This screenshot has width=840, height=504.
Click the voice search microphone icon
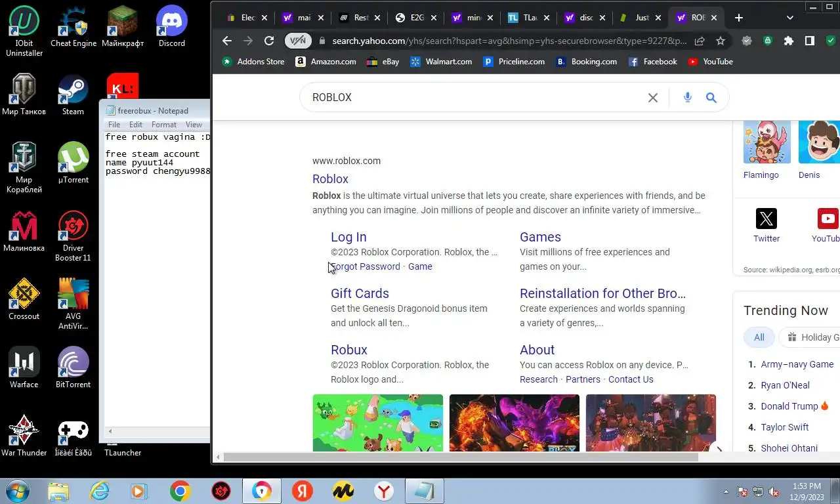click(x=687, y=98)
